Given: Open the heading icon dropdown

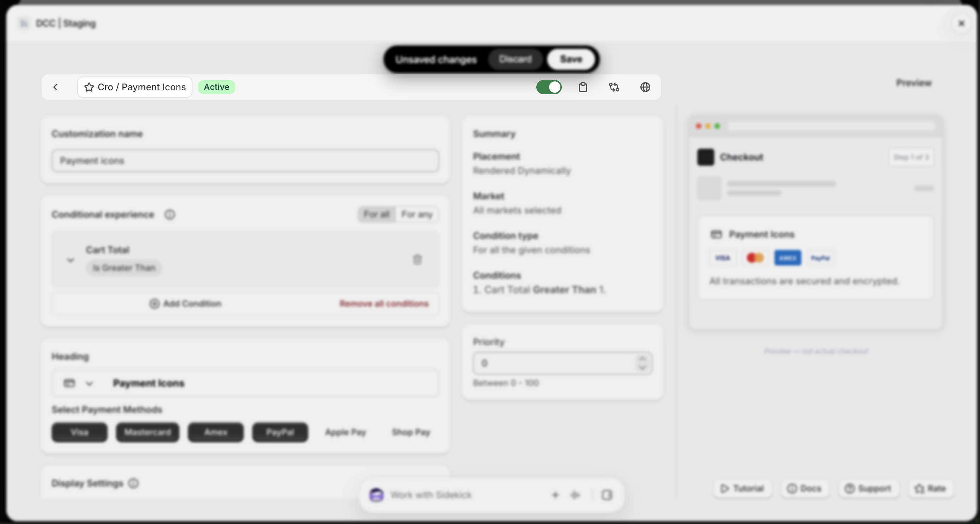Looking at the screenshot, I should 79,383.
